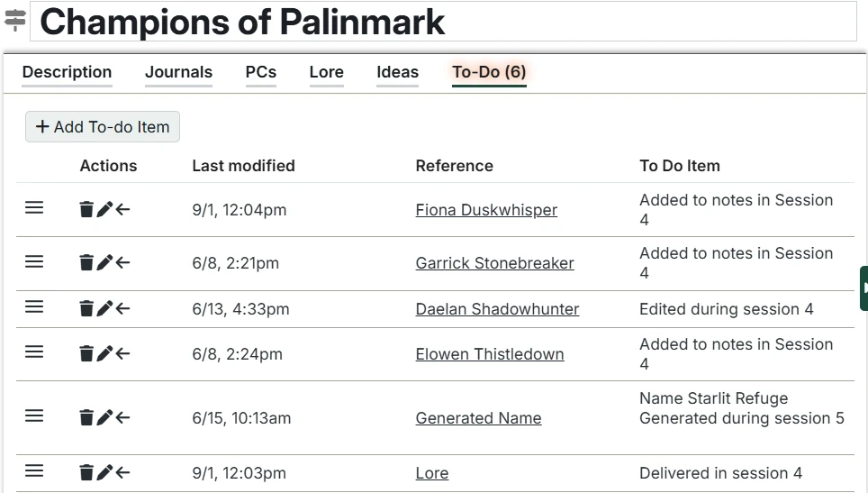
Task: Delete the Fiona Duskwhisper to-do item
Action: 86,210
